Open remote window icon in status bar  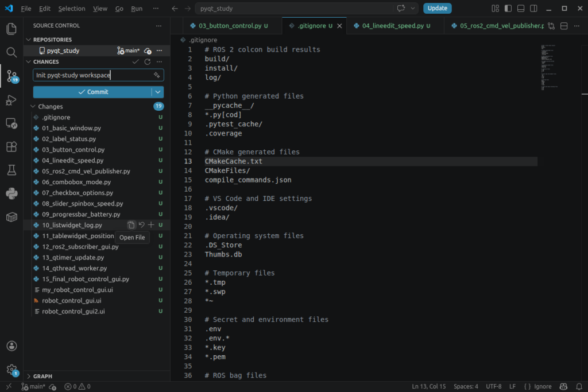9,386
